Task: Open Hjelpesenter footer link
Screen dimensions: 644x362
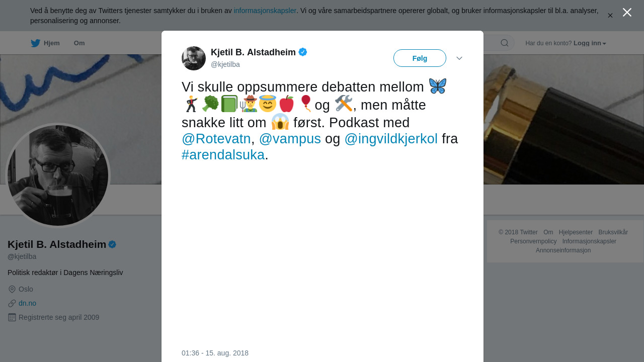Action: 576,232
